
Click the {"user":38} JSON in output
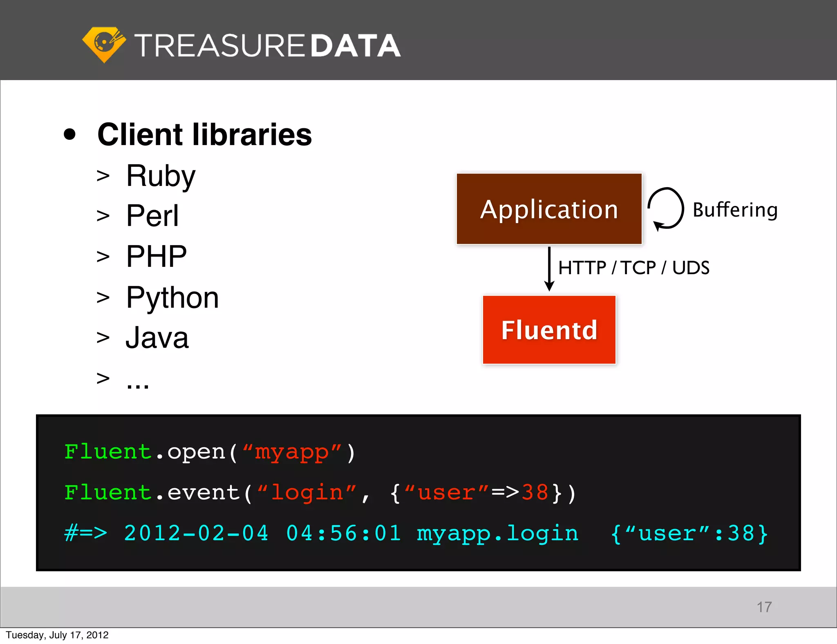coord(689,534)
